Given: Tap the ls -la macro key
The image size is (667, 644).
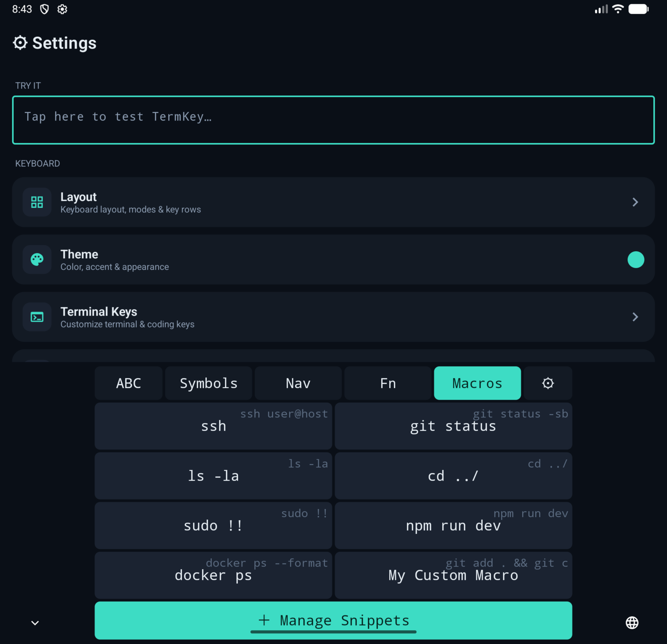Looking at the screenshot, I should [213, 476].
